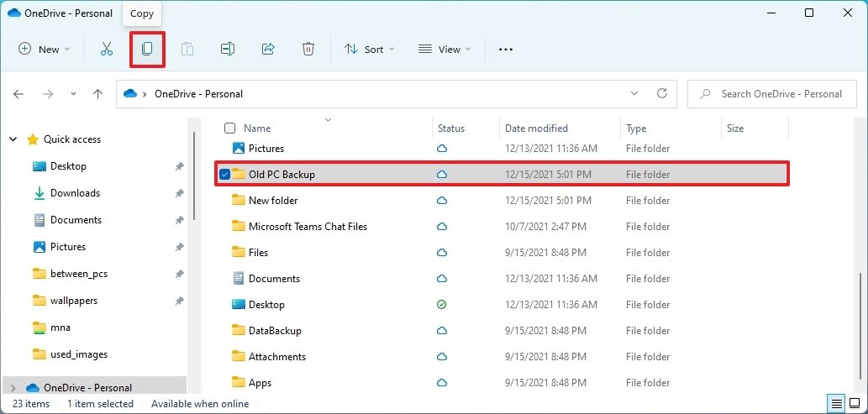This screenshot has height=414, width=868.
Task: Expand address bar history dropdown
Action: pos(634,93)
